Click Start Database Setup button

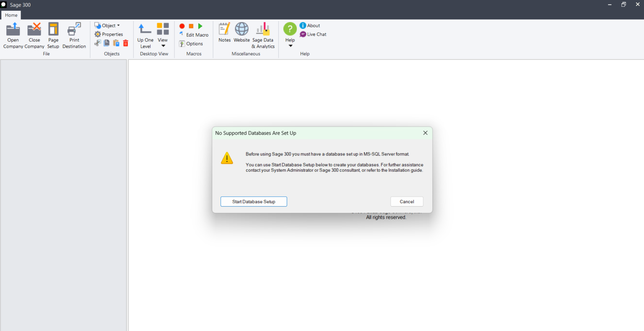[x=254, y=202]
